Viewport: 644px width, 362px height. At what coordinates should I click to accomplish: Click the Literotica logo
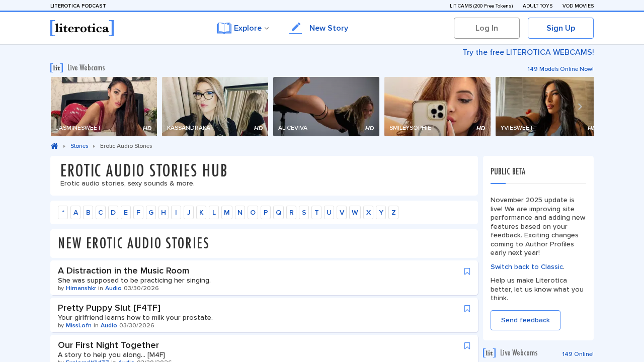[x=82, y=28]
